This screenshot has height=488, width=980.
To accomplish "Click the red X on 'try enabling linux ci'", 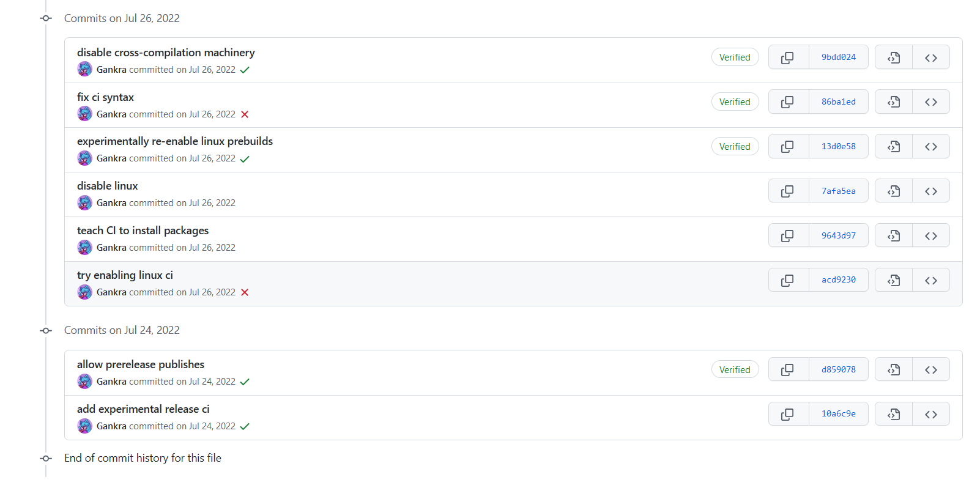I will (245, 292).
